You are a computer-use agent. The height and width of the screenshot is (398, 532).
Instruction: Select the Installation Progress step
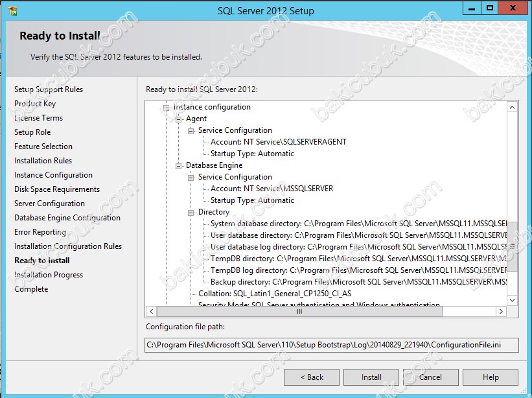point(49,274)
